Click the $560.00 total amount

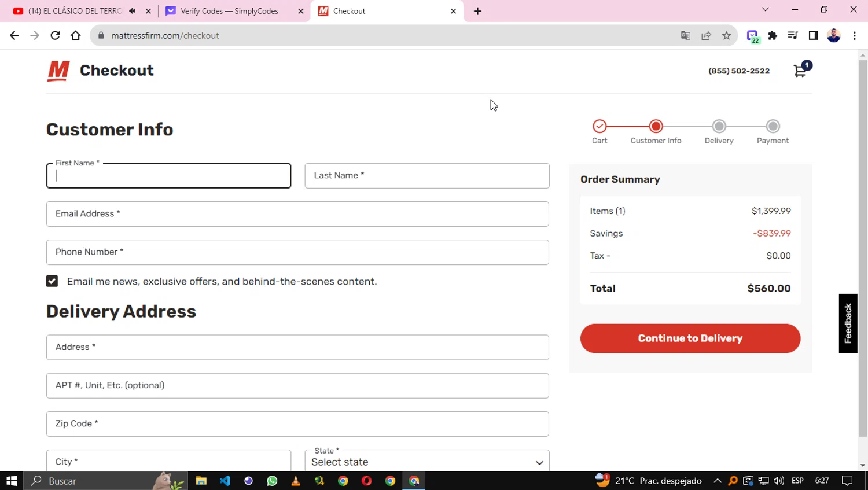point(768,288)
